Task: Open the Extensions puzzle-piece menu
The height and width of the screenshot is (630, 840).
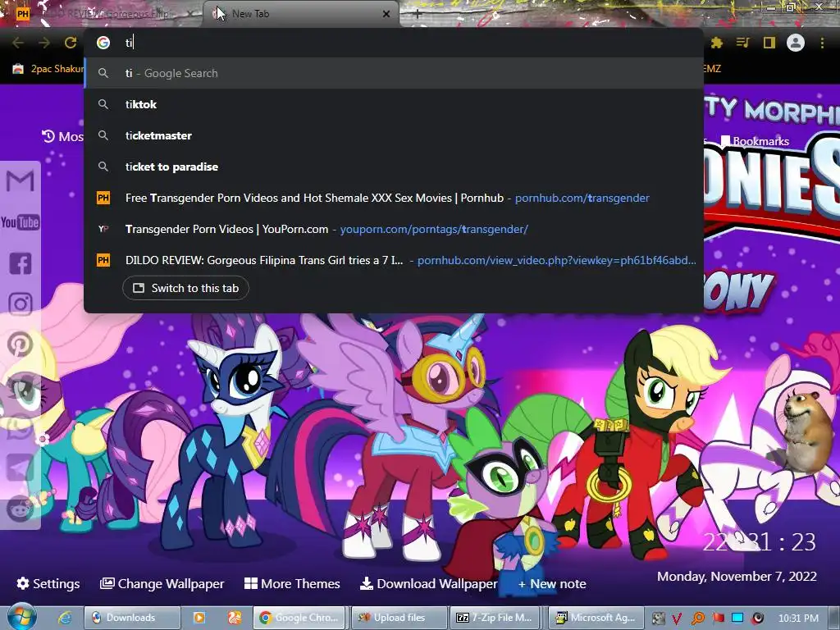Action: [x=717, y=43]
